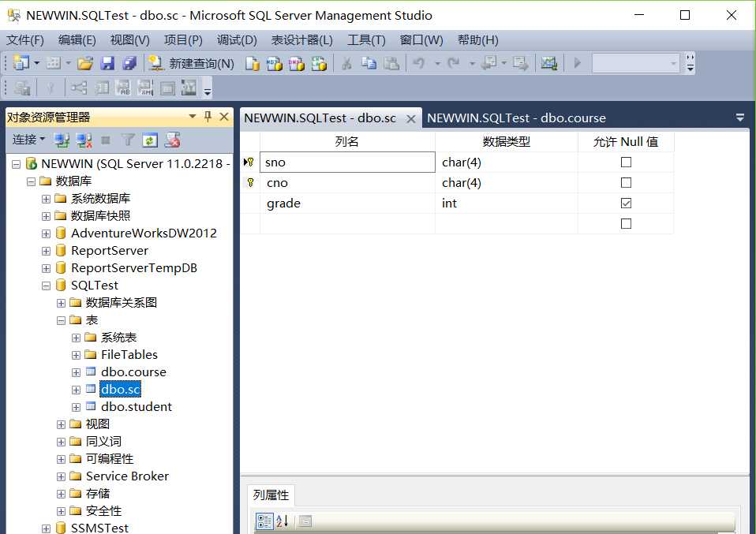Open the 工具(T) menu
The image size is (756, 534).
tap(366, 40)
